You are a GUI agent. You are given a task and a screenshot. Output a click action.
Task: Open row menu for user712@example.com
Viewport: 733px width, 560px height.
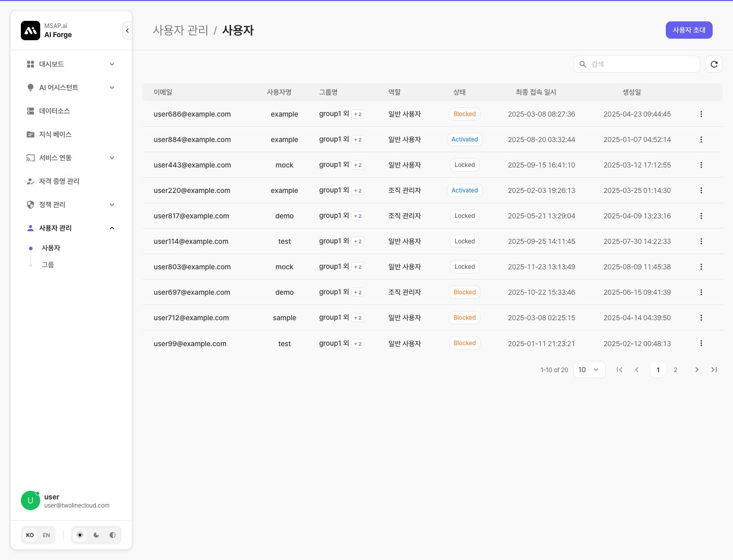(701, 318)
